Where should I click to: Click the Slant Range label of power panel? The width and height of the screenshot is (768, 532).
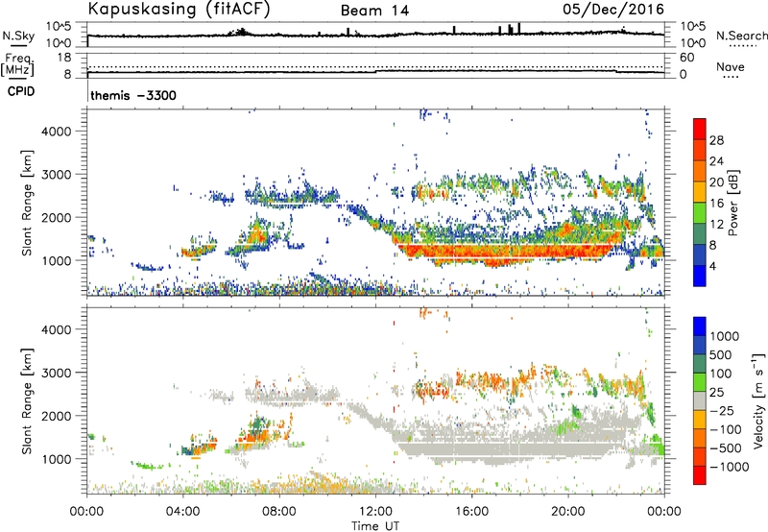click(27, 203)
